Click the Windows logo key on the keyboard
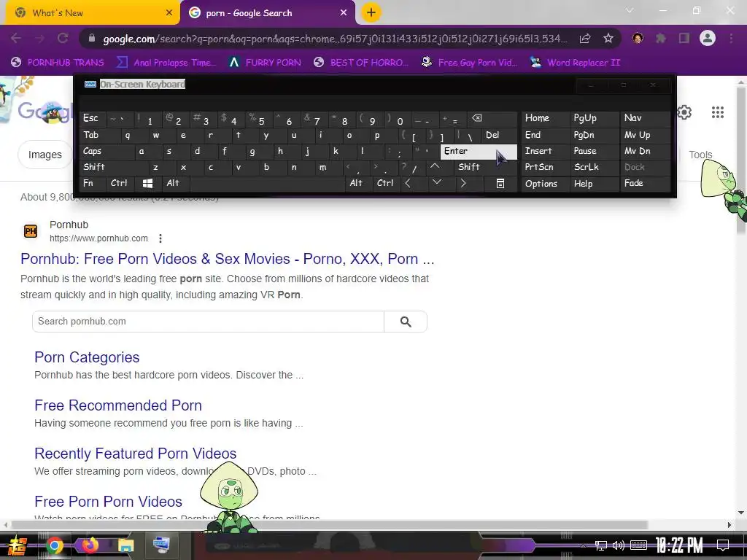The height and width of the screenshot is (560, 747). [x=147, y=183]
